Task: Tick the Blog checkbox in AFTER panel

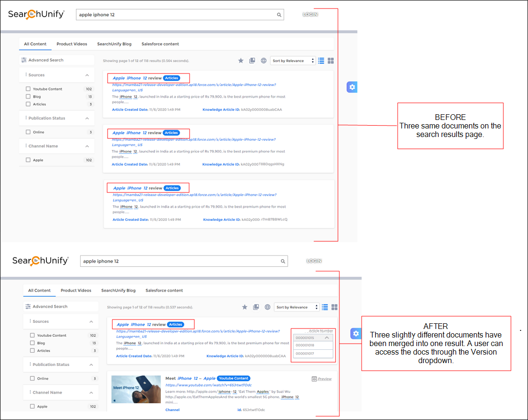Action: coord(32,343)
